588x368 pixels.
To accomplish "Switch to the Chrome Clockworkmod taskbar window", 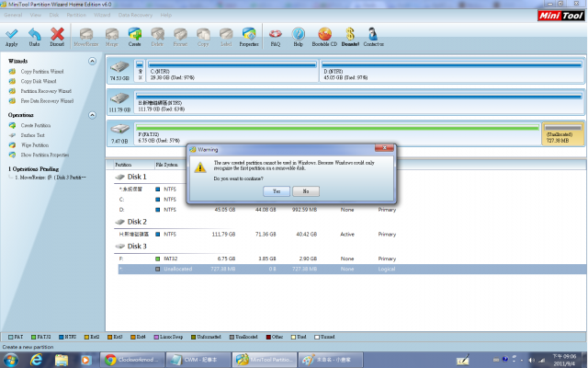I will coord(132,360).
